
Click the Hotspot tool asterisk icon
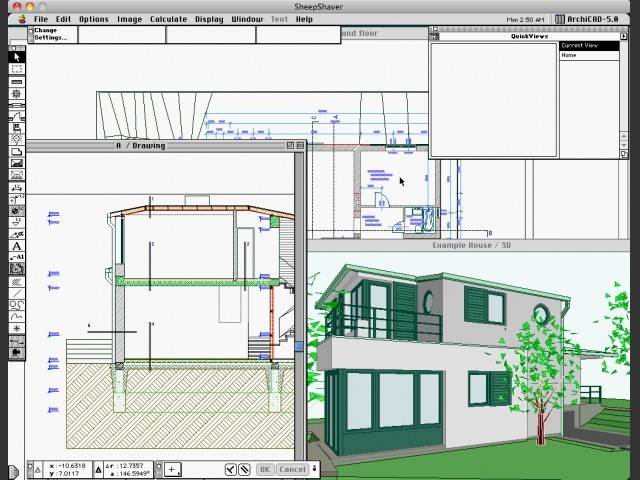[17, 328]
